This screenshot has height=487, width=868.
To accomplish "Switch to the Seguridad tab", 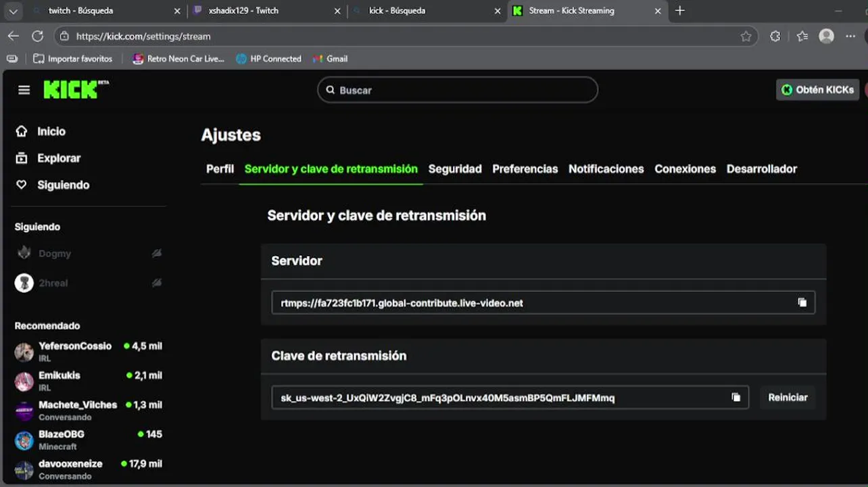I will 455,169.
